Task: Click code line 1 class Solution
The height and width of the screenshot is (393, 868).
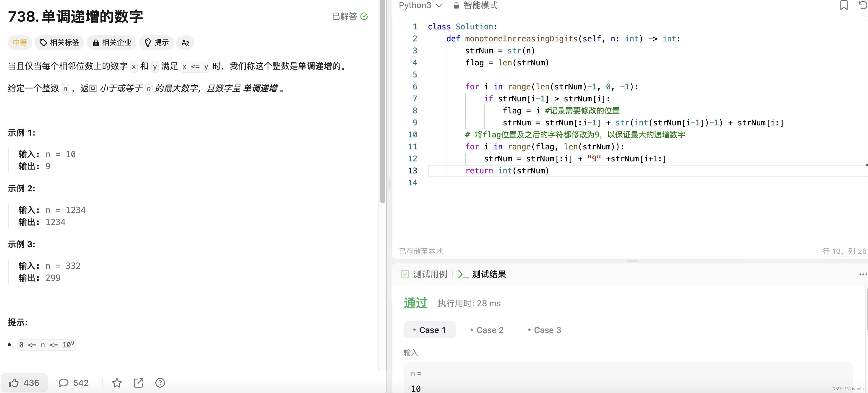Action: [462, 27]
